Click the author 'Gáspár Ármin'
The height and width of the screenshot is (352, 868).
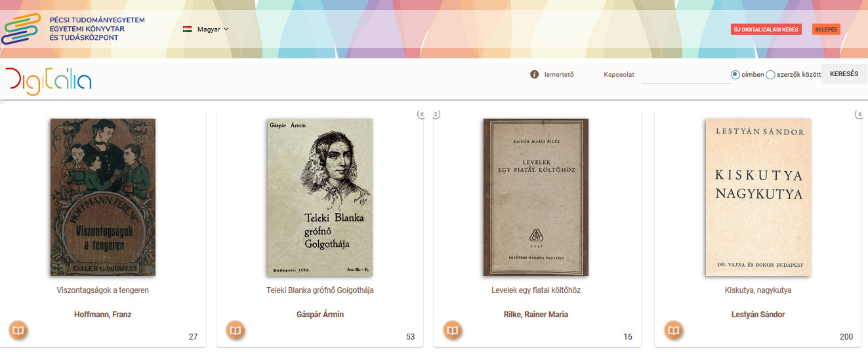click(x=320, y=315)
